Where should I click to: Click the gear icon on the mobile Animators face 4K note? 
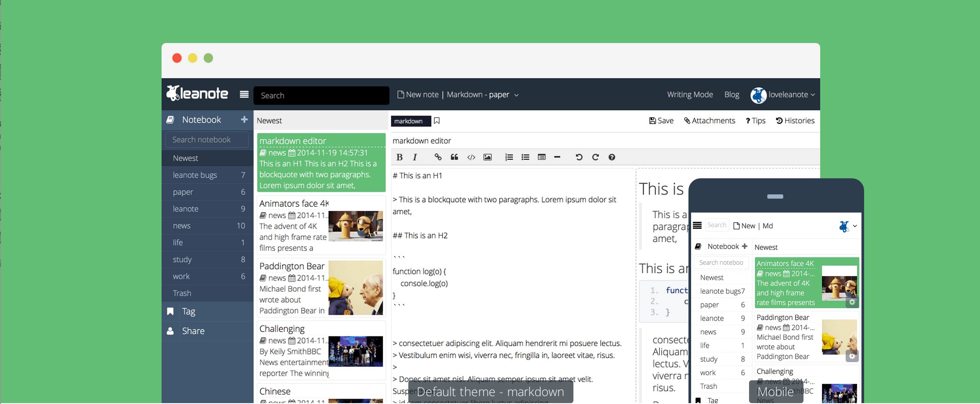click(852, 303)
